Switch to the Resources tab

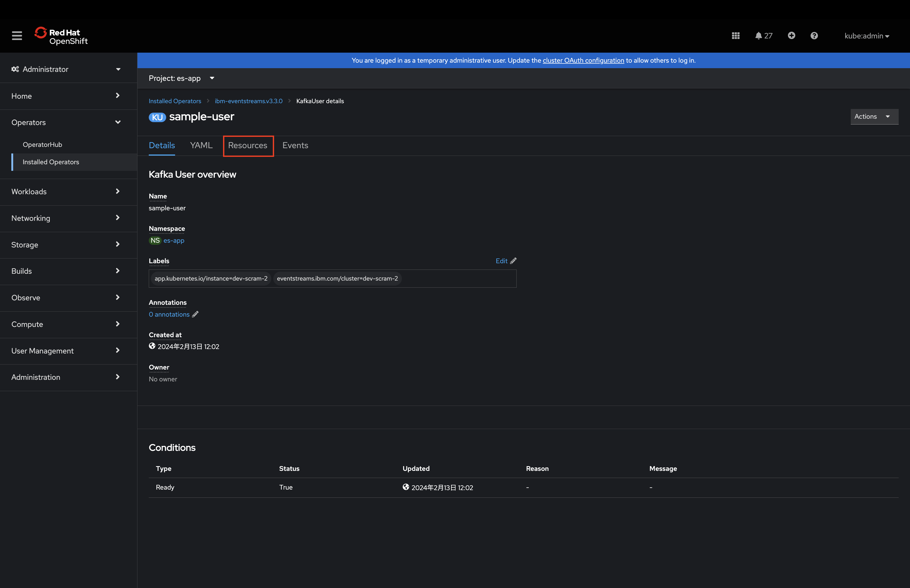tap(248, 146)
